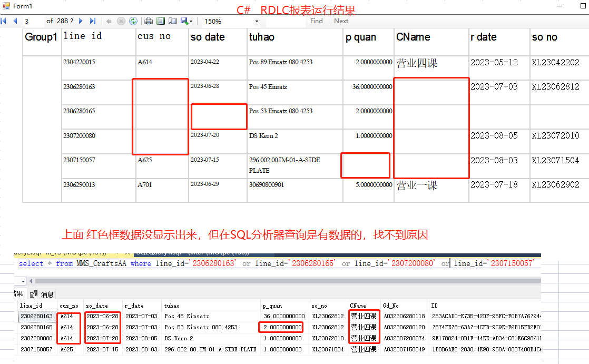The width and height of the screenshot is (589, 364).
Task: Refresh the report data
Action: coord(133,21)
